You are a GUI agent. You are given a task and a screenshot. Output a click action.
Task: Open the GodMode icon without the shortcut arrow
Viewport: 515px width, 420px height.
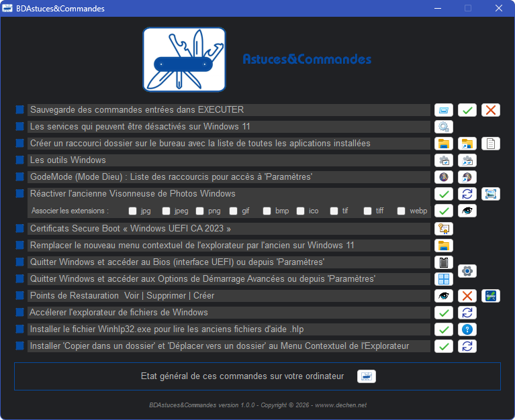(x=443, y=177)
